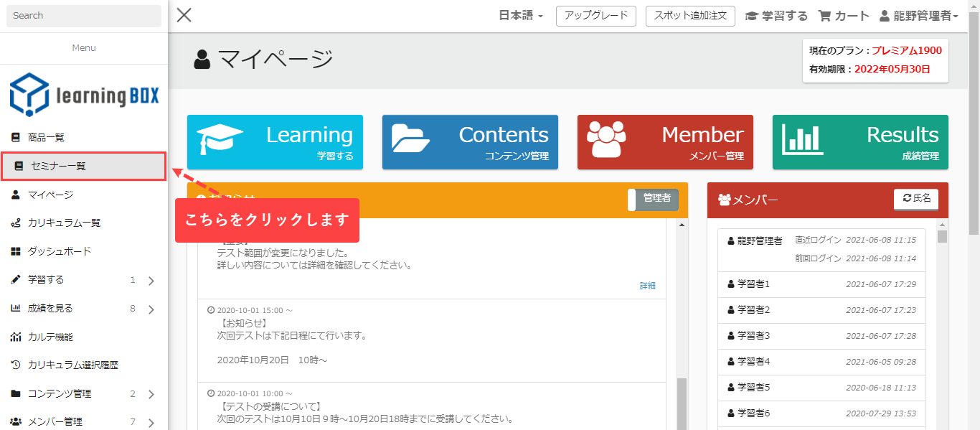Expand the 学習する sidebar submenu

coord(151,281)
